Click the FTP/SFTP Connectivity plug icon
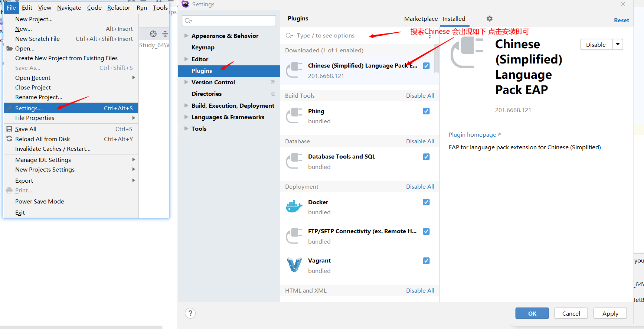 294,236
